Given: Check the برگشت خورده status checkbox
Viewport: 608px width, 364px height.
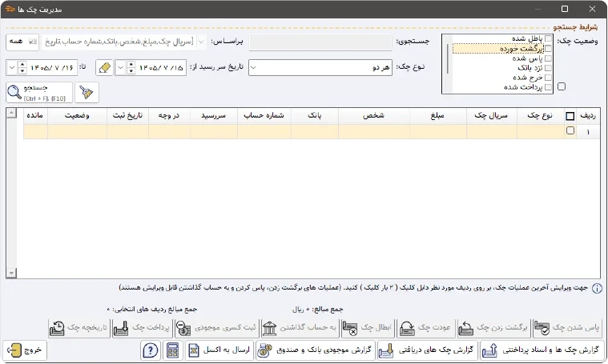Looking at the screenshot, I should coord(548,49).
